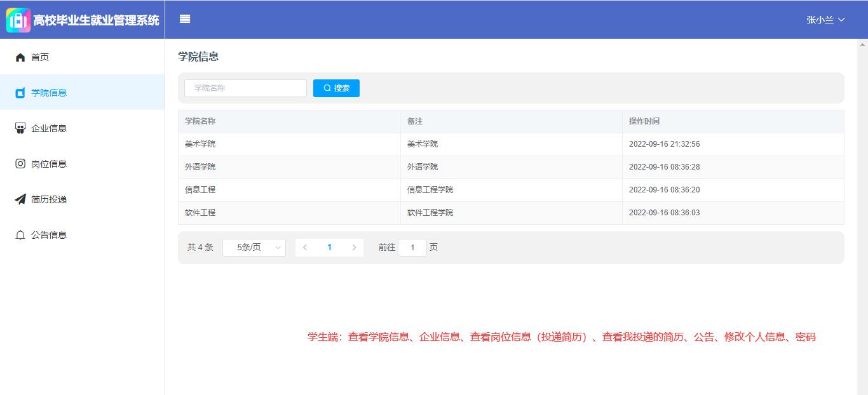This screenshot has width=868, height=395.
Task: Click the 岗位信息 sidebar icon
Action: coord(20,164)
